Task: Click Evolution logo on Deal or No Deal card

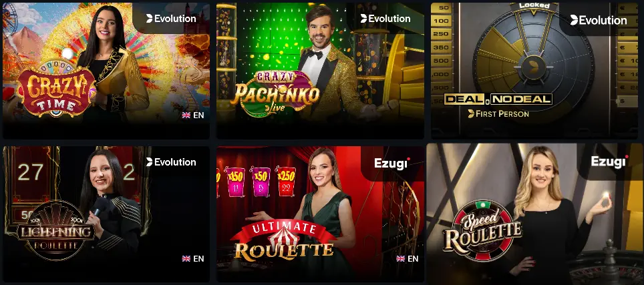Action: [599, 20]
